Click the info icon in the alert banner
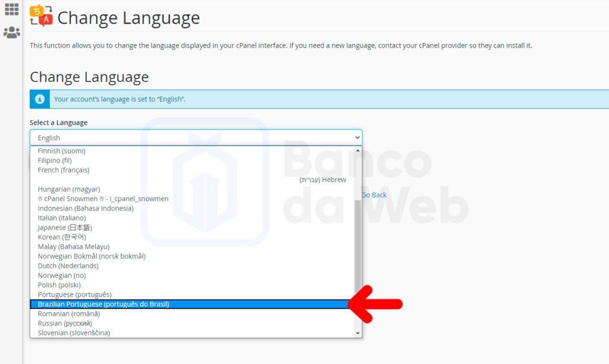 40,99
